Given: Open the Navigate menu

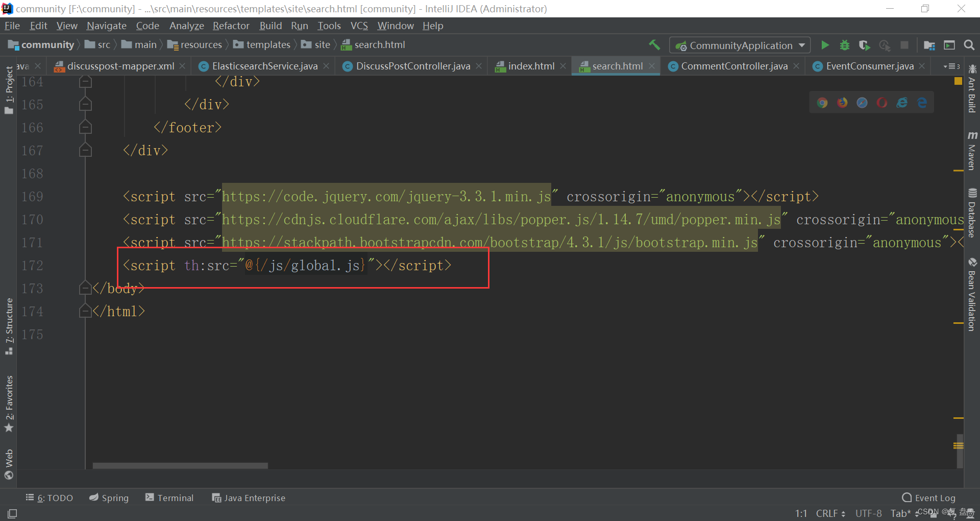Looking at the screenshot, I should pos(107,26).
